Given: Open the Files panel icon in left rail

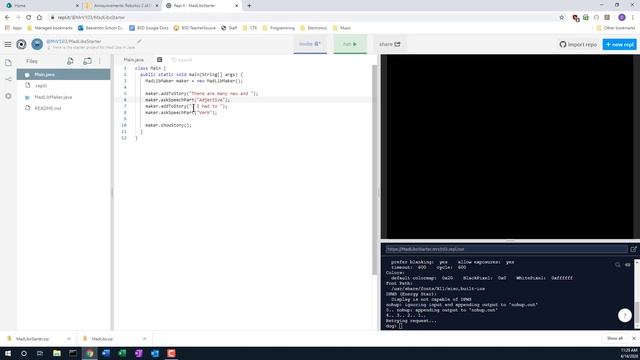Looking at the screenshot, I should 8,62.
